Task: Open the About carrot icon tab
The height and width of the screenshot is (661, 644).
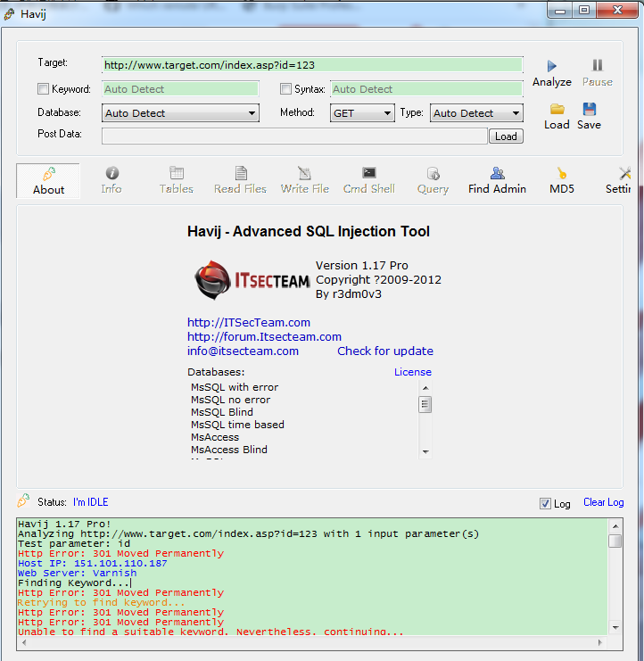Action: (48, 174)
